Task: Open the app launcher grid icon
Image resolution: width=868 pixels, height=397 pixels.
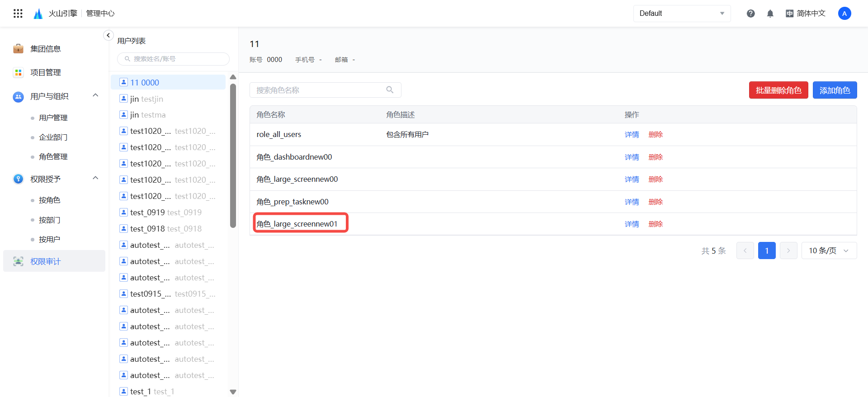Action: pyautogui.click(x=18, y=14)
